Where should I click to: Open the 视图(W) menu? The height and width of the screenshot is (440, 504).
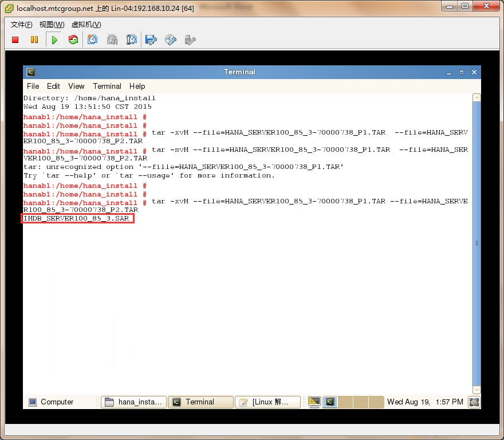52,25
